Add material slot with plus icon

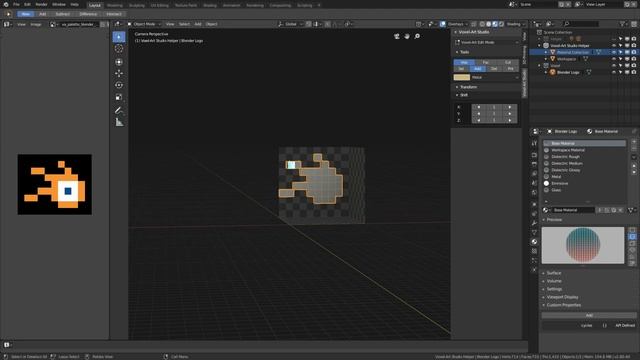pos(634,142)
